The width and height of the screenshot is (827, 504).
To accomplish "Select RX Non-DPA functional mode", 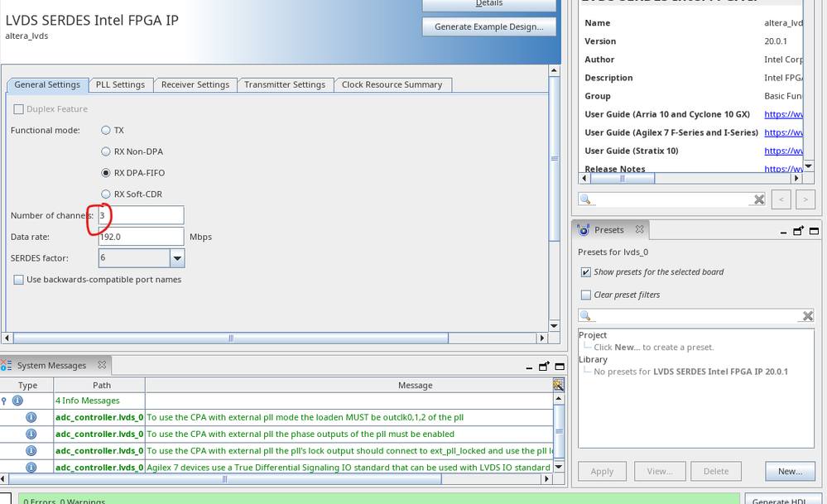I will tap(106, 151).
